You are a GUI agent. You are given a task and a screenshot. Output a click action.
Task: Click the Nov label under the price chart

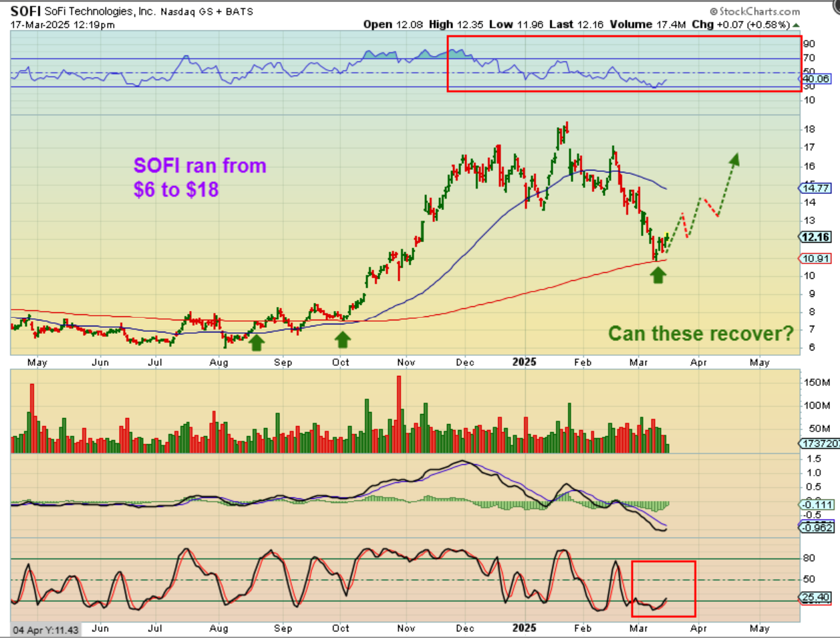click(x=406, y=362)
